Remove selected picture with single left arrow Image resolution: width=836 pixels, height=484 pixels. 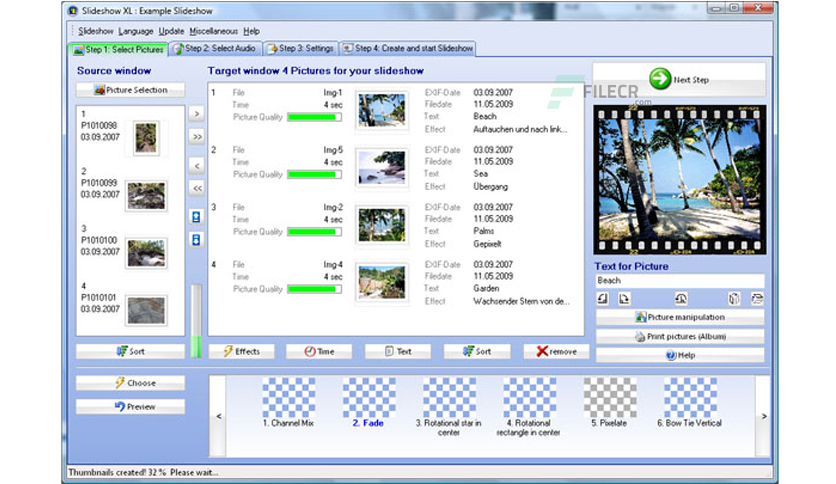[x=197, y=166]
